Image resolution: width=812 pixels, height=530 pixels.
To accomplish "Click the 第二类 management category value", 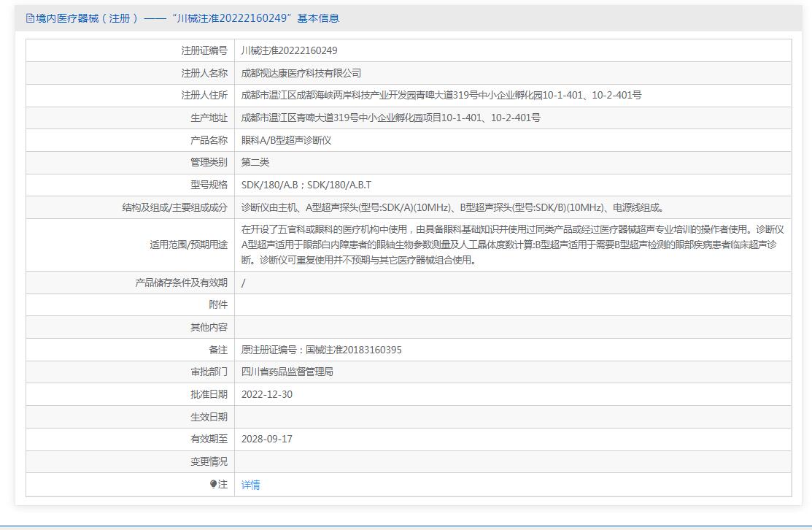I will tap(255, 162).
